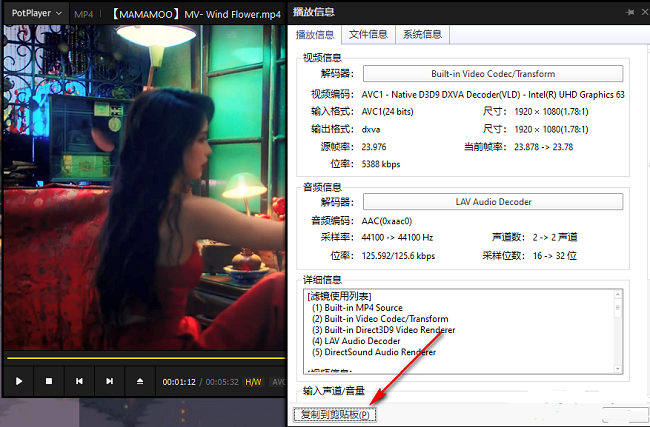This screenshot has width=650, height=427.
Task: Select the '(5) DirectSound Audio Renderer' line
Action: tap(374, 352)
